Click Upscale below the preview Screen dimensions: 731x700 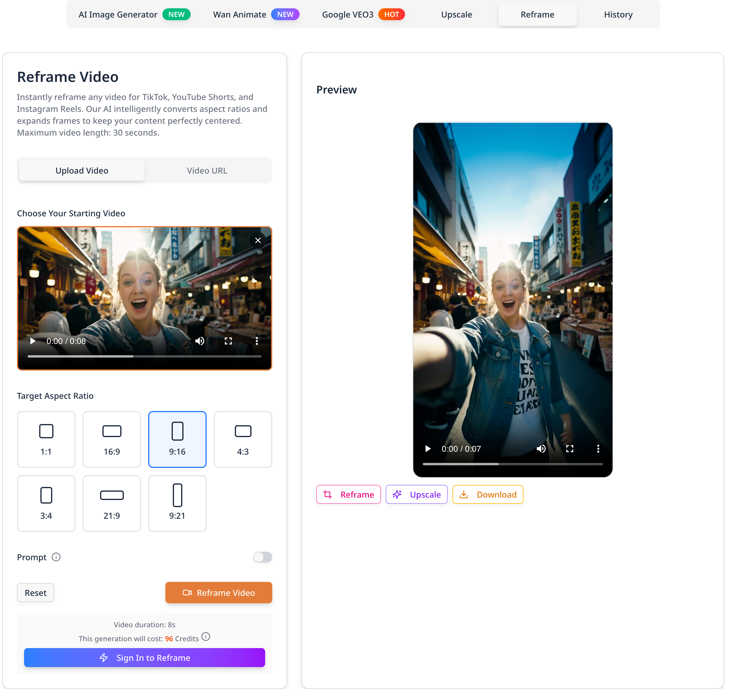[416, 494]
